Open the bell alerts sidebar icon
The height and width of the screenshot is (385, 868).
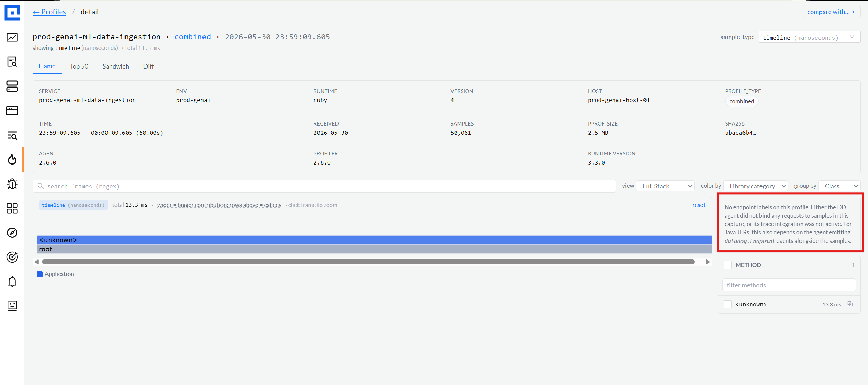click(x=12, y=282)
